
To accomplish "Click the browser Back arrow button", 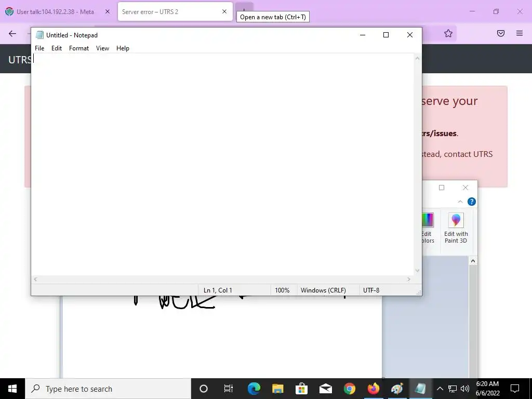I will 12,33.
